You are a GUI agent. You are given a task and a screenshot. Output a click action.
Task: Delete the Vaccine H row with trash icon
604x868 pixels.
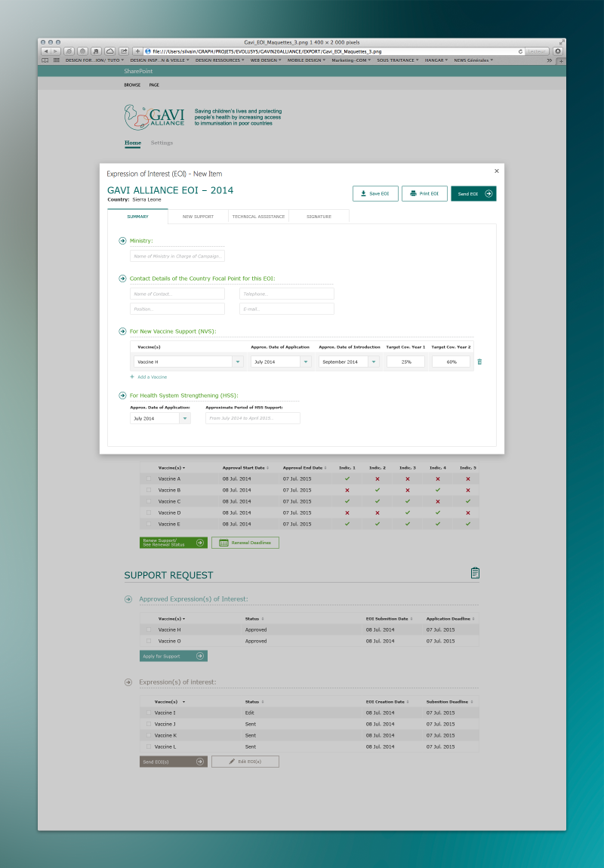coord(479,362)
